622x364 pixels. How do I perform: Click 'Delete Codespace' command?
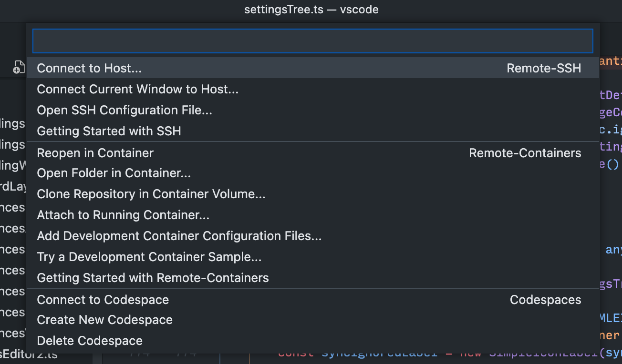90,341
